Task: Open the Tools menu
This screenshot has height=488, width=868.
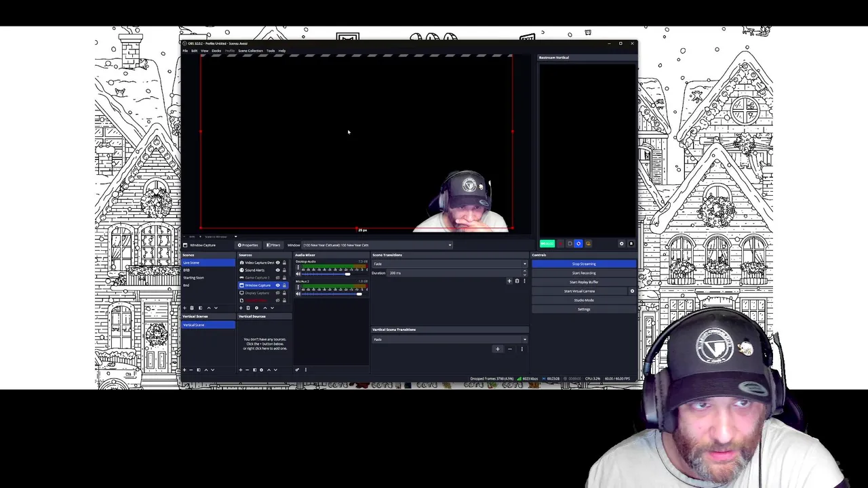Action: coord(271,51)
